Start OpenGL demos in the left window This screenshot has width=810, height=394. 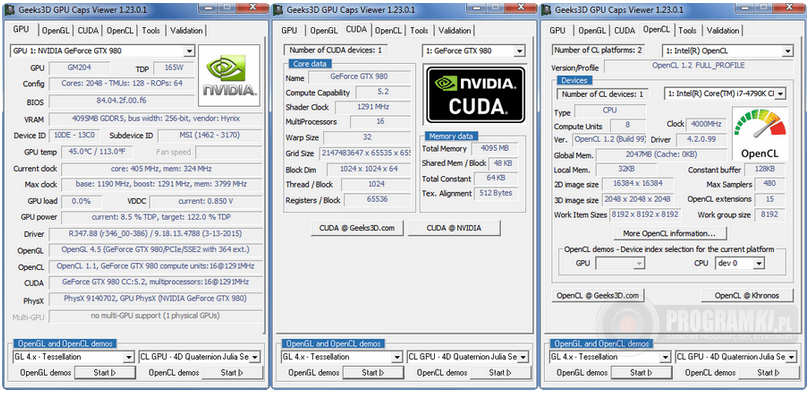(x=105, y=372)
